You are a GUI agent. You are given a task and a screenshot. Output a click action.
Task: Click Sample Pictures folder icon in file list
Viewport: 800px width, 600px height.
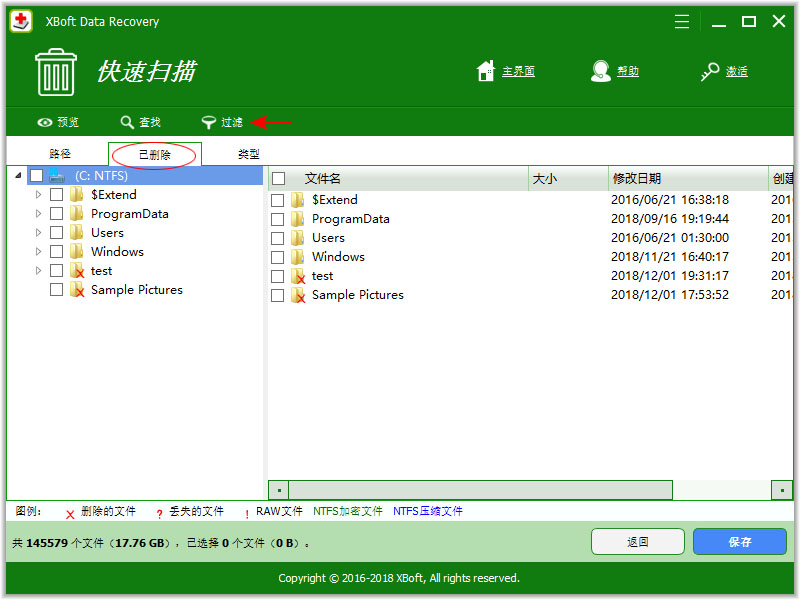click(x=298, y=295)
